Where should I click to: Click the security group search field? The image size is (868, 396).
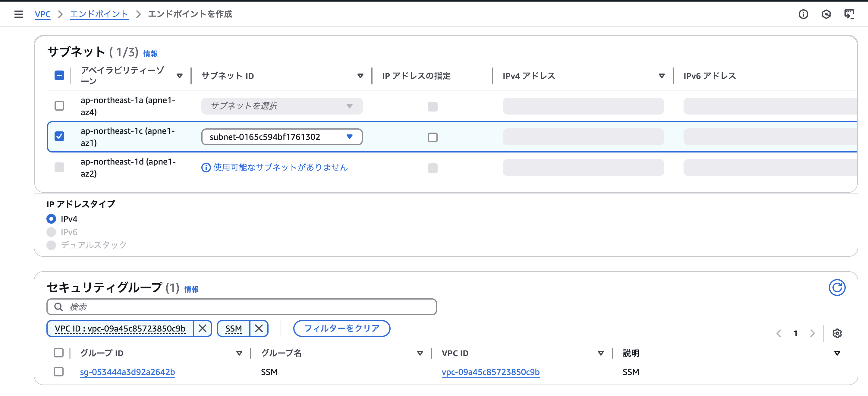click(x=236, y=307)
